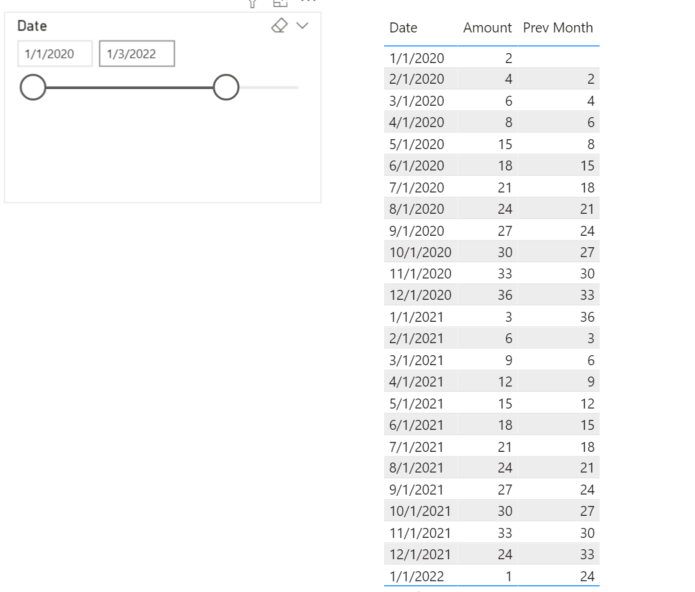The image size is (695, 592).
Task: Select the 9/1/2021 date cell
Action: coord(416,490)
